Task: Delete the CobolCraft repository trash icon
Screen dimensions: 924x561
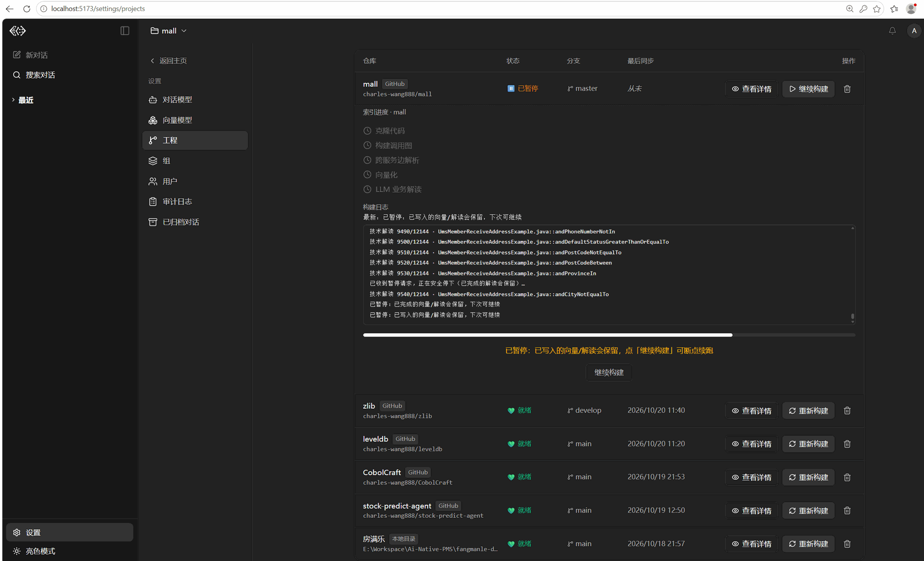Action: [x=847, y=477]
